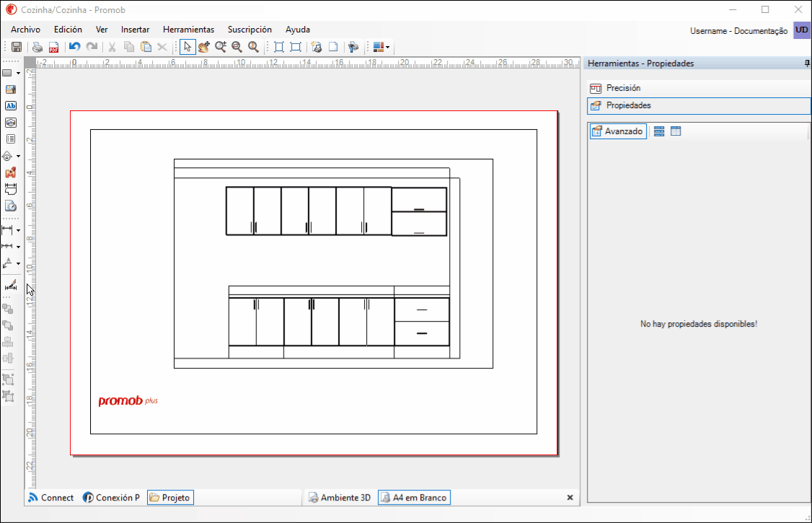Click the group objects icon

[x=8, y=379]
